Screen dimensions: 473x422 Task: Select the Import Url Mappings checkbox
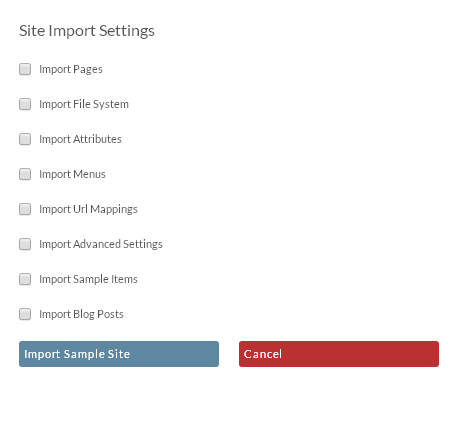tap(25, 209)
